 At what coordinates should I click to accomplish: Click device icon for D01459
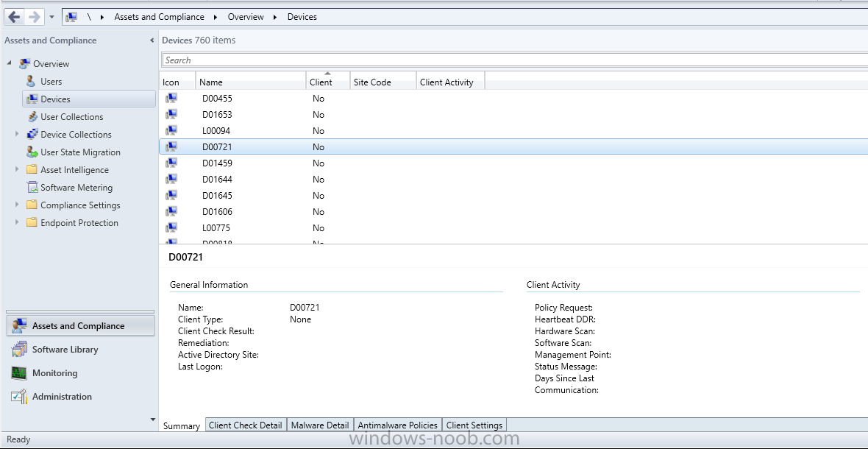[x=171, y=163]
